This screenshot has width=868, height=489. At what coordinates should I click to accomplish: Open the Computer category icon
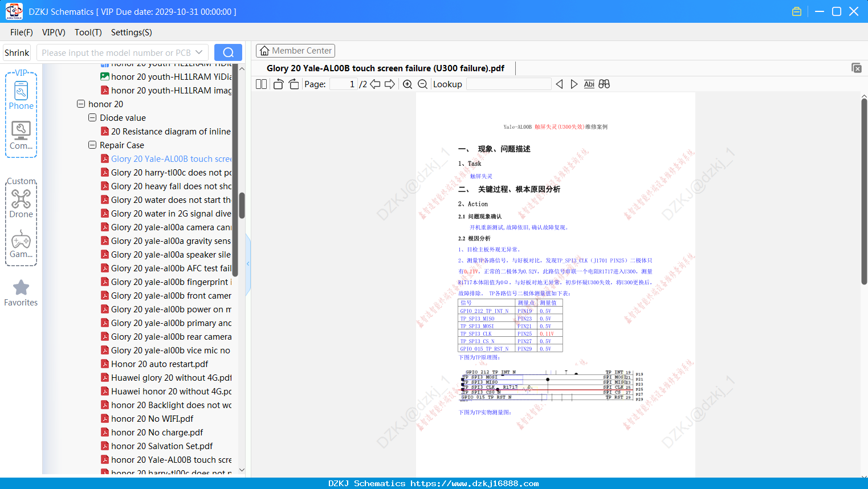click(x=21, y=136)
